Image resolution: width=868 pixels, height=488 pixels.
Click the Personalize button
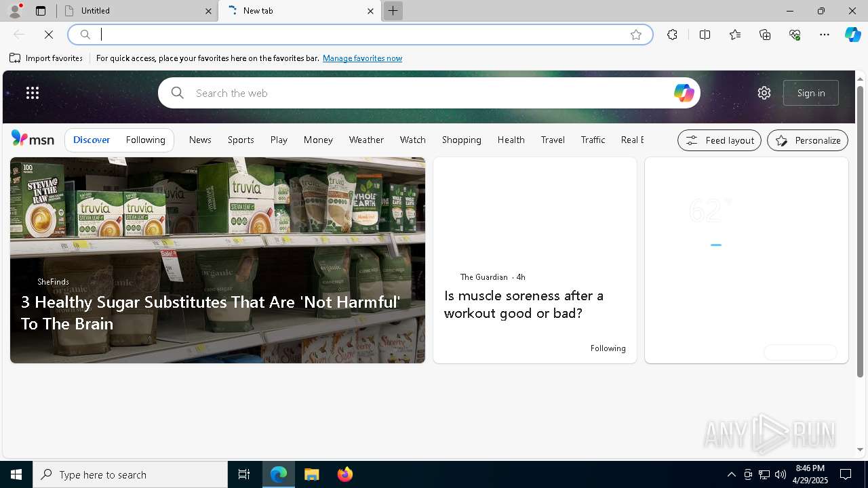tap(808, 140)
